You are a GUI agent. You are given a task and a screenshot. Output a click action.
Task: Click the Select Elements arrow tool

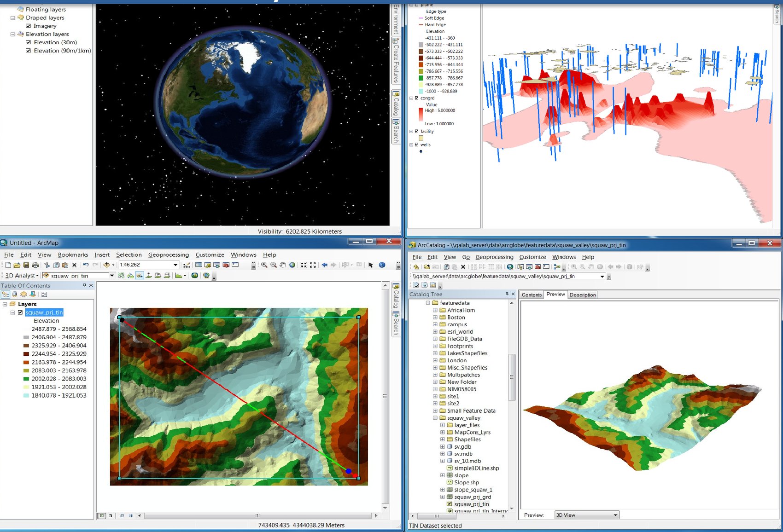coord(371,265)
